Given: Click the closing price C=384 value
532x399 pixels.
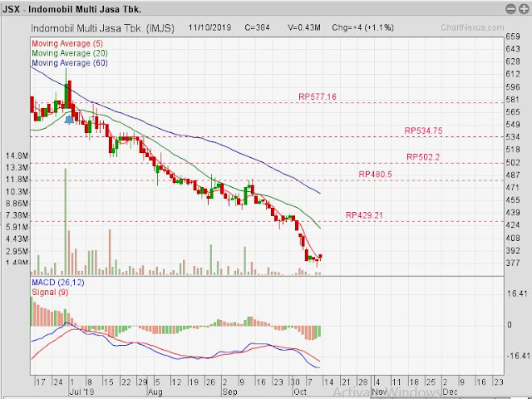Looking at the screenshot, I should click(257, 27).
